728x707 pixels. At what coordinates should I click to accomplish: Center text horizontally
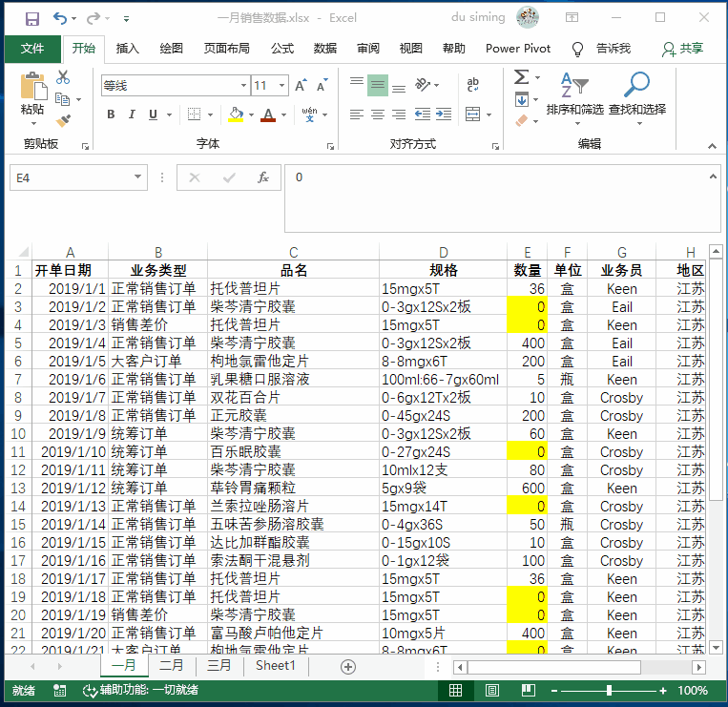378,114
